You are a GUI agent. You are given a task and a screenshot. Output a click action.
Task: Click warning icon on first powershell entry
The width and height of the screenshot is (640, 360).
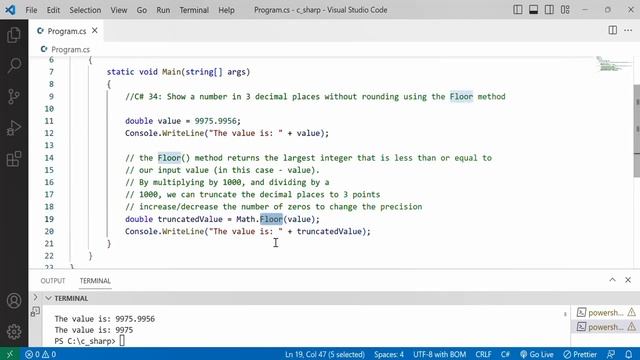[x=631, y=313]
